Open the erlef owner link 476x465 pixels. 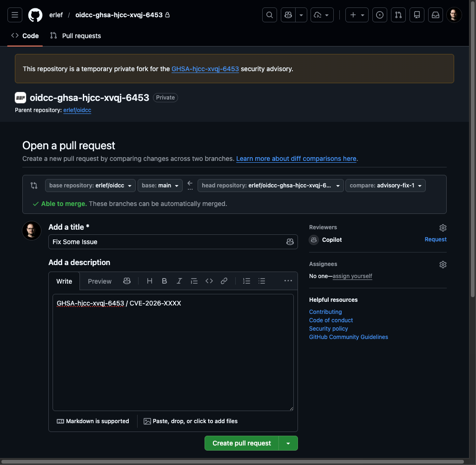pyautogui.click(x=56, y=15)
